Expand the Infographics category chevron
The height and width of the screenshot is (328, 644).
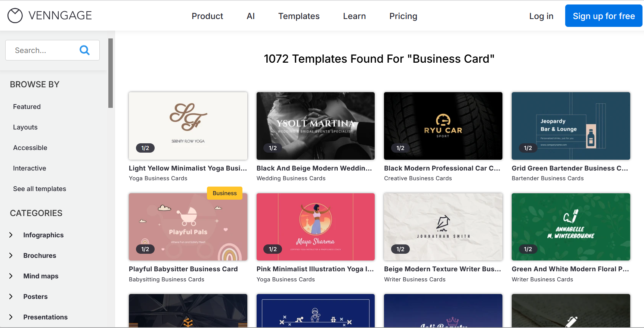tap(11, 235)
